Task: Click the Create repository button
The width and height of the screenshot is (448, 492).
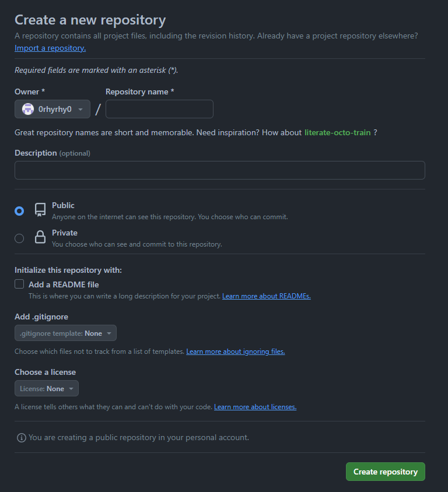Action: coord(385,472)
